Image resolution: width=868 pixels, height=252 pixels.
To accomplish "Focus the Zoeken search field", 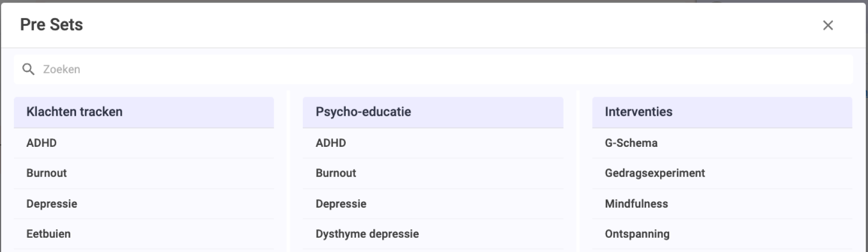I will coord(433,69).
